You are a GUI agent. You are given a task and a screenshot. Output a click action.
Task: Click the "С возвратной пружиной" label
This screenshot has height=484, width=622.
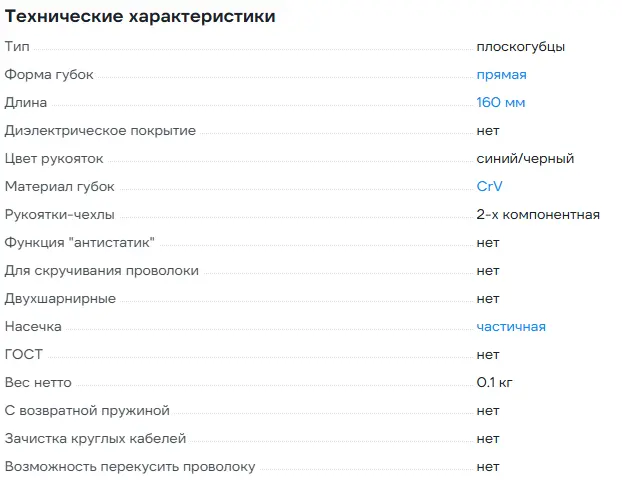87,410
